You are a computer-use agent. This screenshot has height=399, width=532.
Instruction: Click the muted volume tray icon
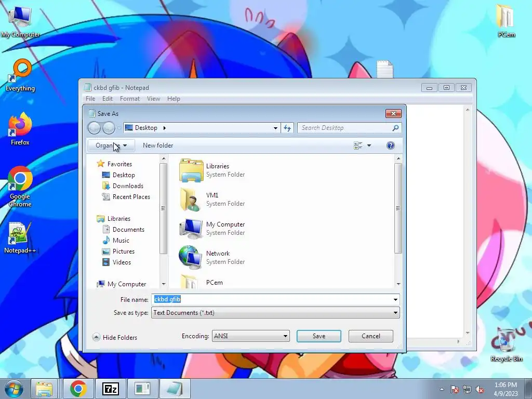(480, 389)
